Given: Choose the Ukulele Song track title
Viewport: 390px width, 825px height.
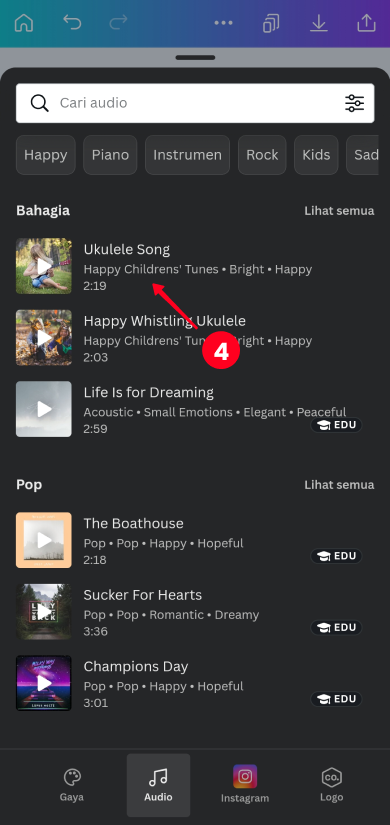Looking at the screenshot, I should pyautogui.click(x=127, y=249).
